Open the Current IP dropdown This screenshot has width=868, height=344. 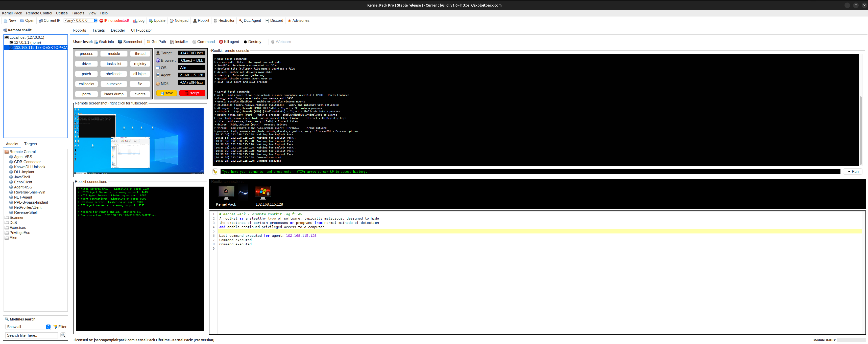click(81, 20)
